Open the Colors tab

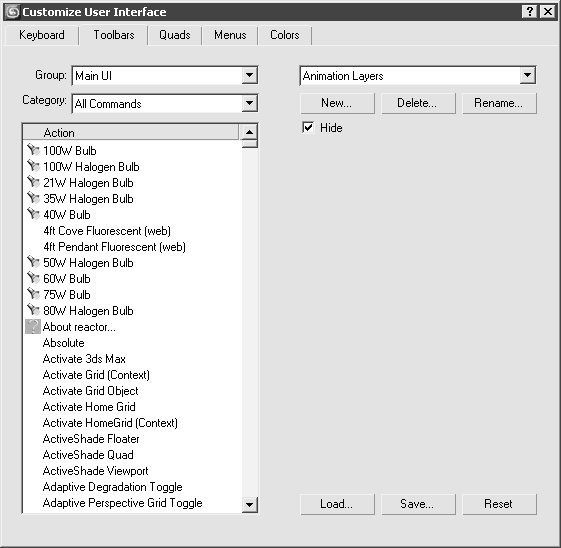coord(284,35)
